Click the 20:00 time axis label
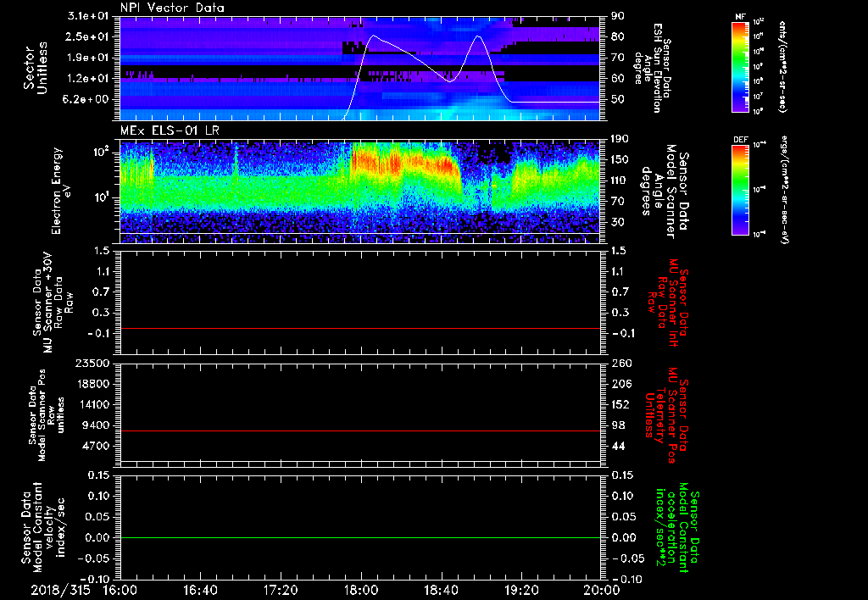868x600 pixels. 601,590
